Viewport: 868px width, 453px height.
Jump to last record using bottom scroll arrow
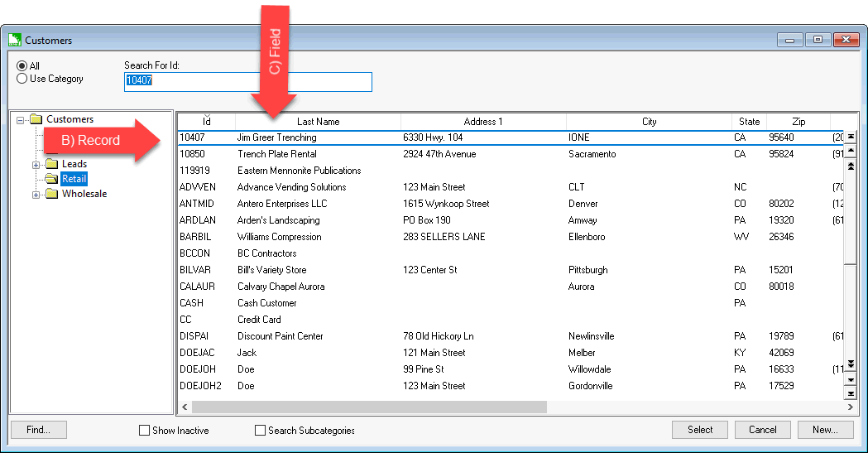point(850,394)
